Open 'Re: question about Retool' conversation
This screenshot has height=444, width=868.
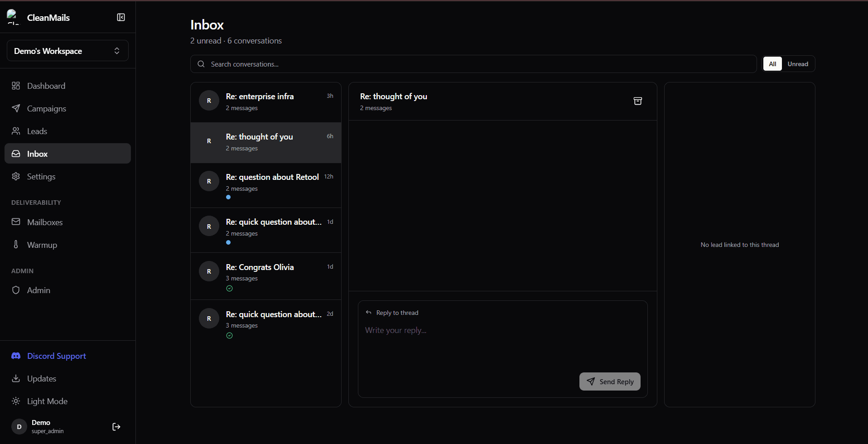266,185
